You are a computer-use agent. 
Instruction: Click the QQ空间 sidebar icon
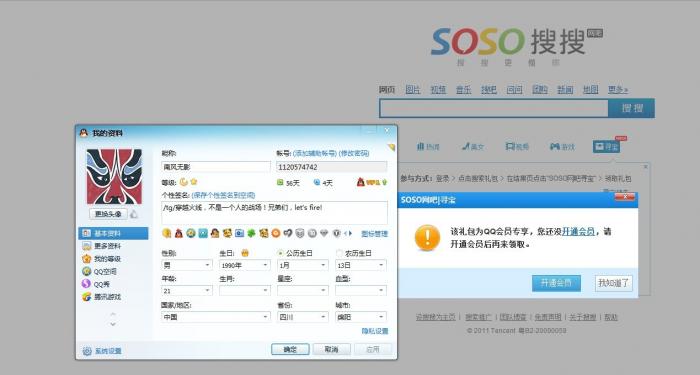coord(87,271)
